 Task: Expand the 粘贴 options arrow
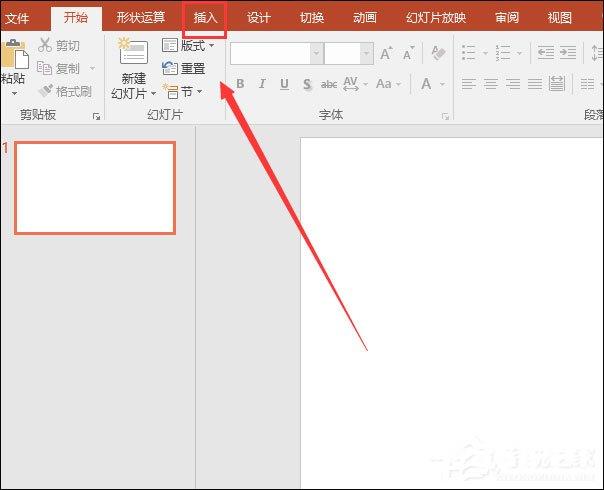click(x=14, y=94)
